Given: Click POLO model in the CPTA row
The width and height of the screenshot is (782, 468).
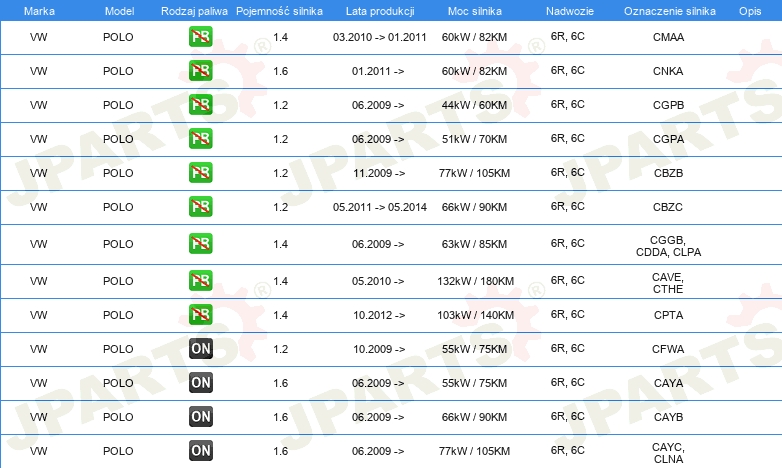Looking at the screenshot, I should click(x=118, y=315).
